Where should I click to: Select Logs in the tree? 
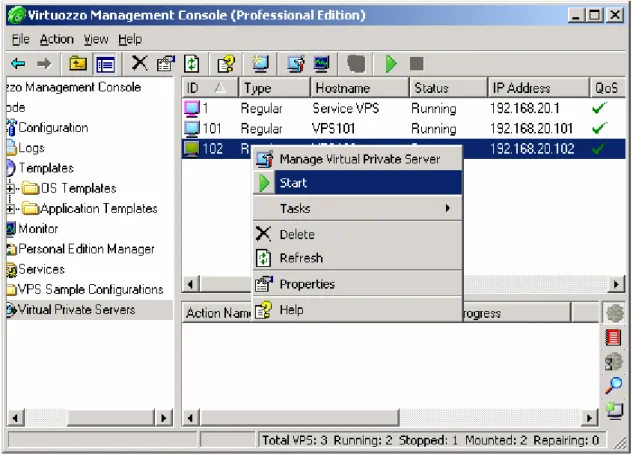31,148
